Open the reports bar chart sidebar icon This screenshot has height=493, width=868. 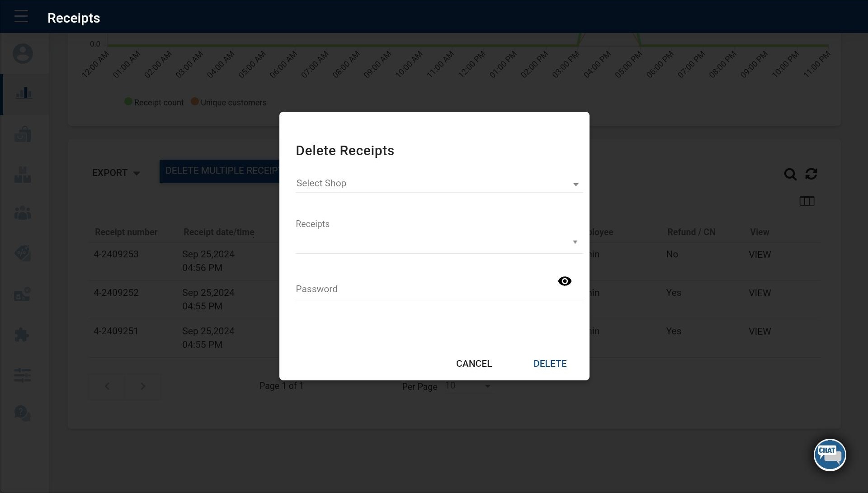tap(24, 94)
